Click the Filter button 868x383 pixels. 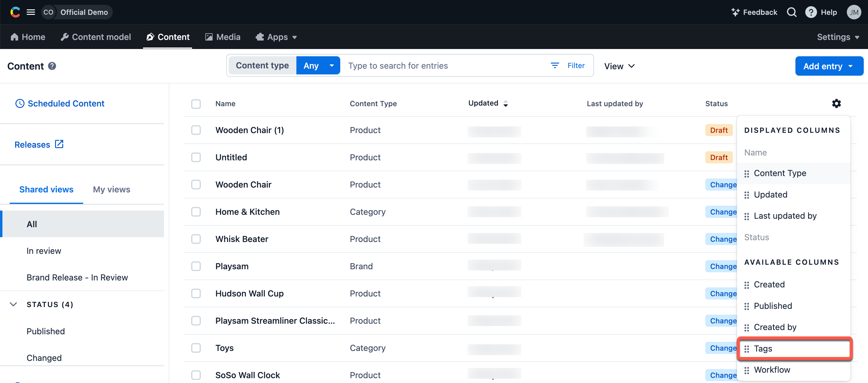[568, 65]
